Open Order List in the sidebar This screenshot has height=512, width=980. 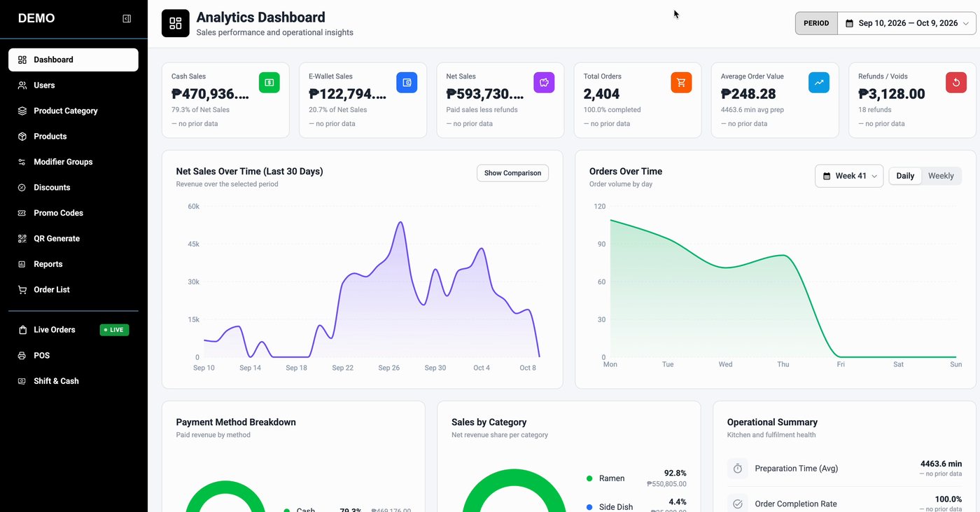(73, 290)
